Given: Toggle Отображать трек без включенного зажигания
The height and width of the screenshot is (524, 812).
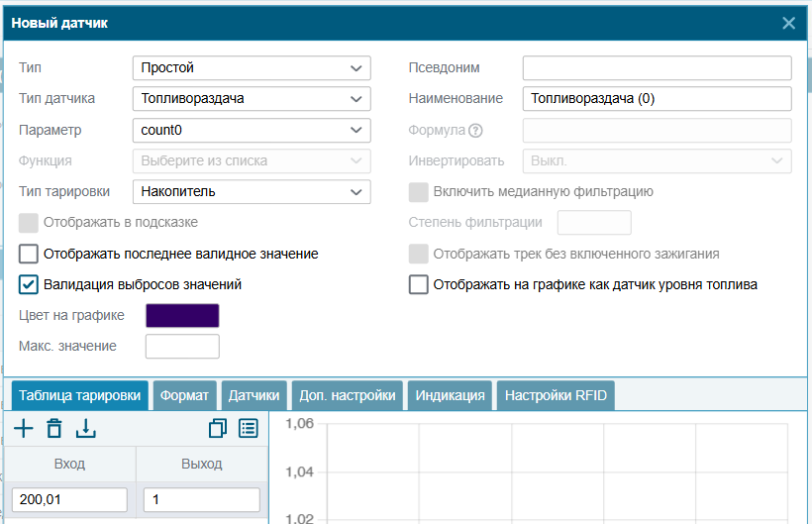Looking at the screenshot, I should [419, 255].
